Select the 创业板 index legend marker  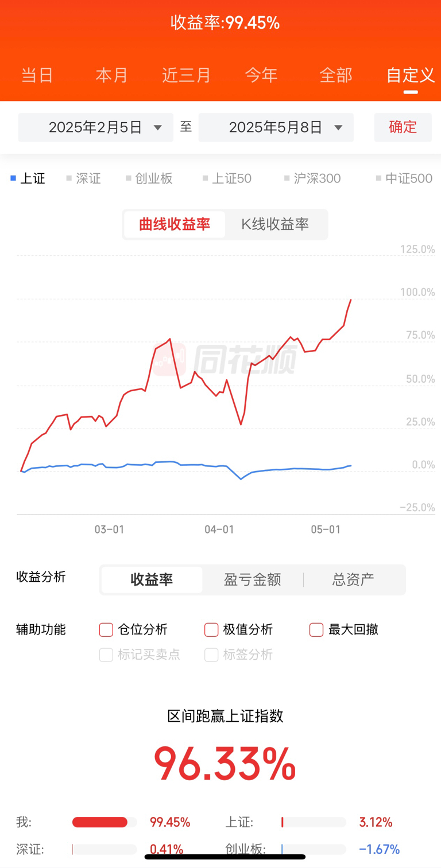149,178
